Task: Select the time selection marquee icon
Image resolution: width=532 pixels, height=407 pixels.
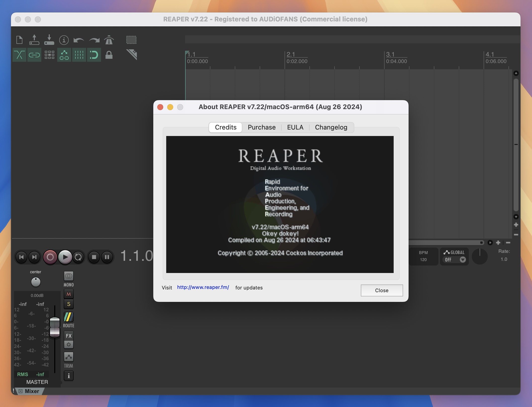Action: [x=131, y=39]
